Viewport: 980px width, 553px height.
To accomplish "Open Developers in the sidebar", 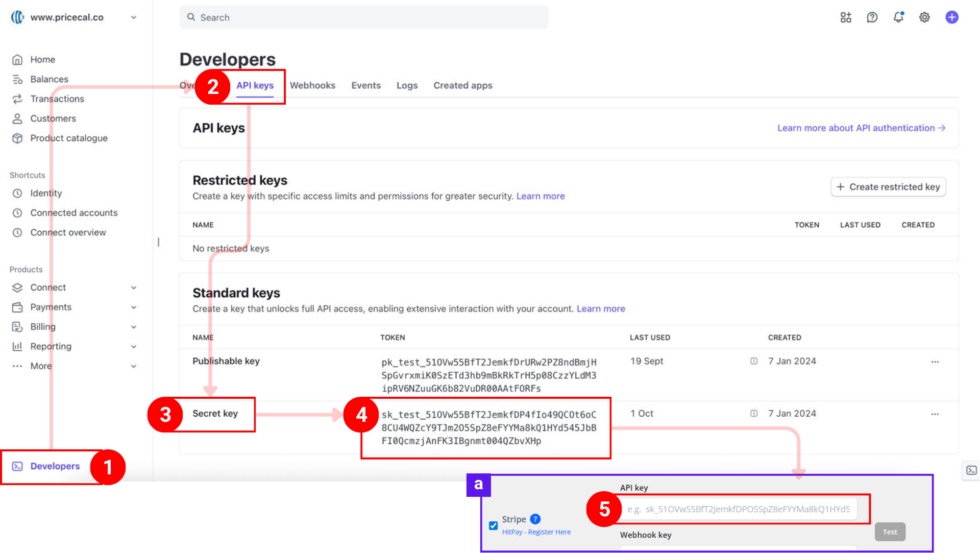I will click(x=55, y=466).
